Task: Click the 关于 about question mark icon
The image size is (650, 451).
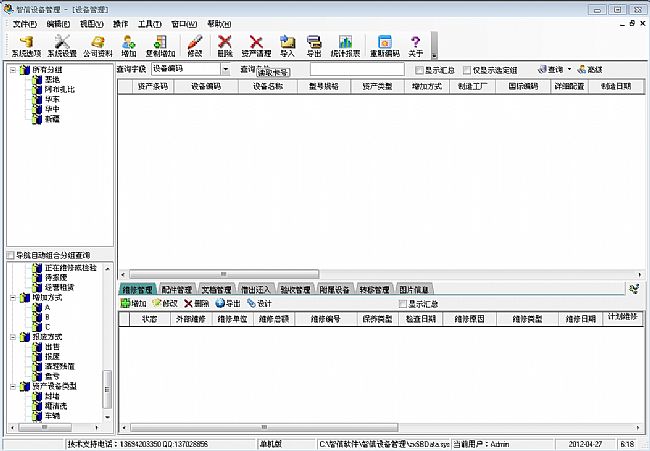Action: click(416, 45)
